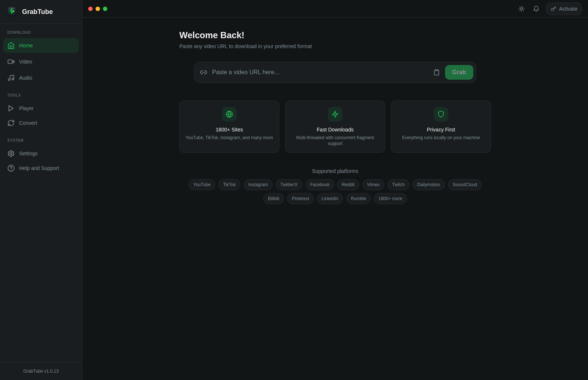This screenshot has width=588, height=380.
Task: Toggle the light/dark theme sun icon
Action: (x=521, y=9)
